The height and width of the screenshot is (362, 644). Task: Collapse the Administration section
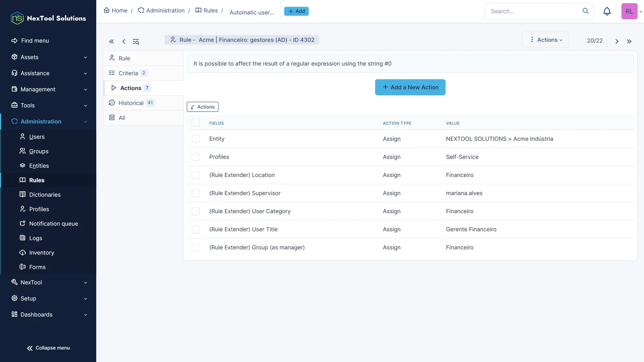pos(48,121)
